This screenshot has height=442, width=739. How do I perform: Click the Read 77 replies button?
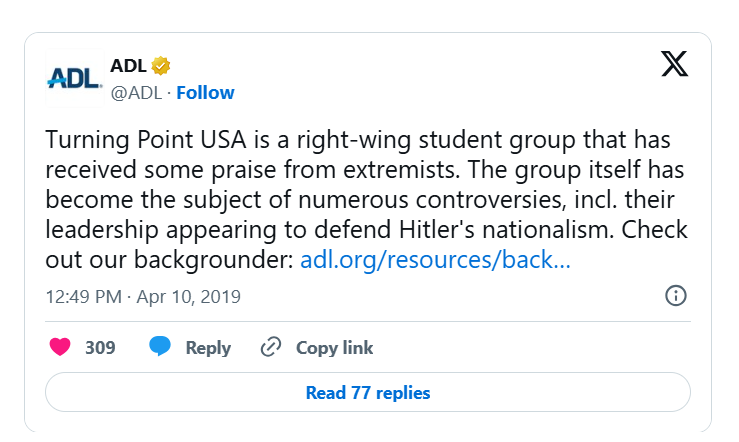tap(368, 393)
